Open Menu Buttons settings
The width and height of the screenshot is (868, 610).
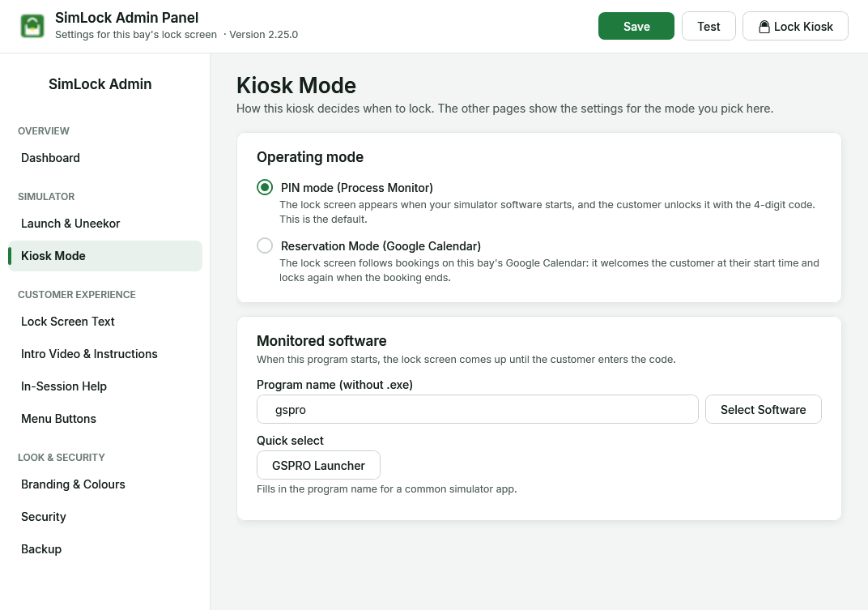pyautogui.click(x=105, y=419)
